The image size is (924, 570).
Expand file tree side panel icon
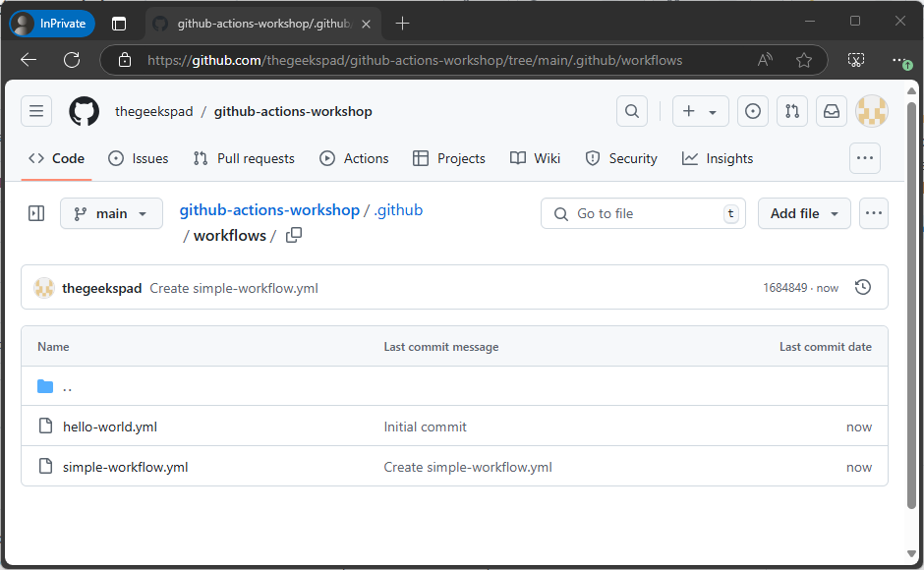(36, 213)
